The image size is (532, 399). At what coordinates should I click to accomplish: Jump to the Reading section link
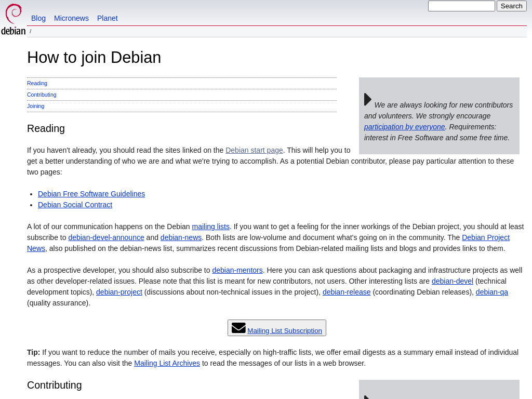click(37, 84)
